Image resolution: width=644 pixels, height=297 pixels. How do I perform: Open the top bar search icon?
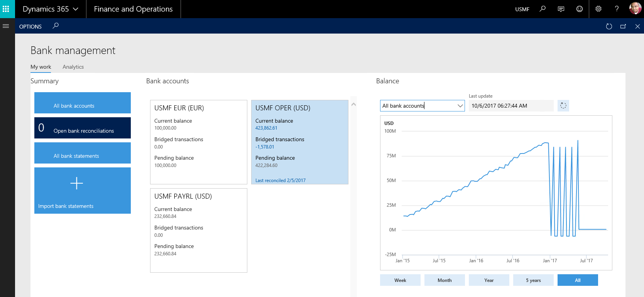(543, 9)
